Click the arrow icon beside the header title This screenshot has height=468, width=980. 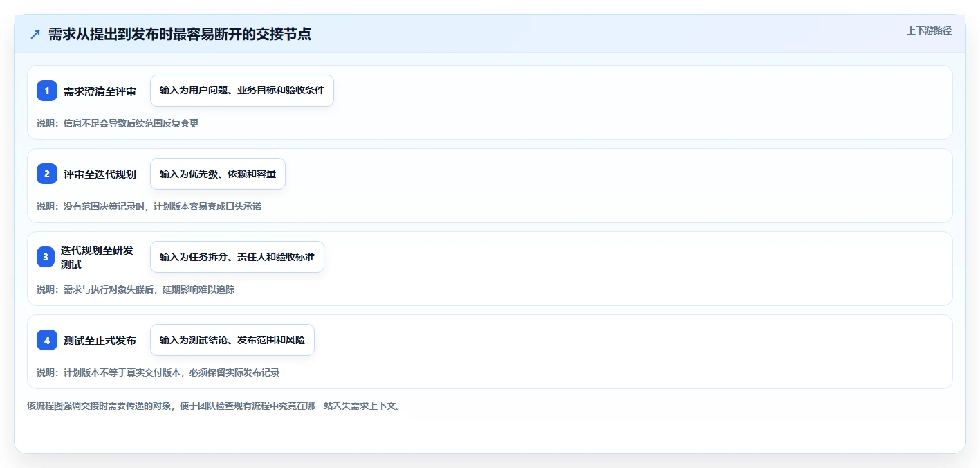point(35,35)
